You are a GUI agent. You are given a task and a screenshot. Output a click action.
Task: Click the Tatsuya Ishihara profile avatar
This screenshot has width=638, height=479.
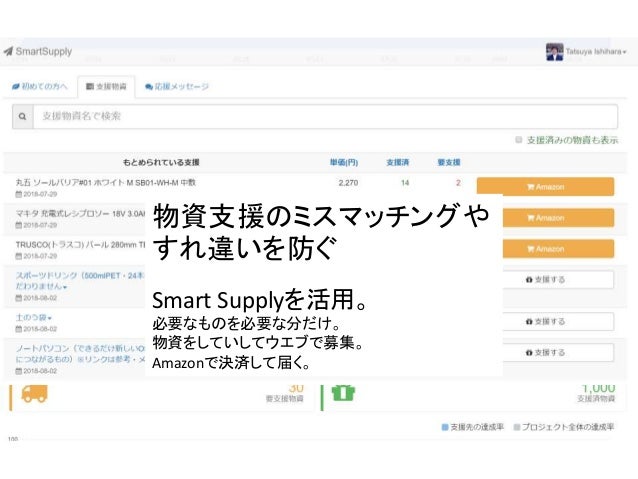554,52
